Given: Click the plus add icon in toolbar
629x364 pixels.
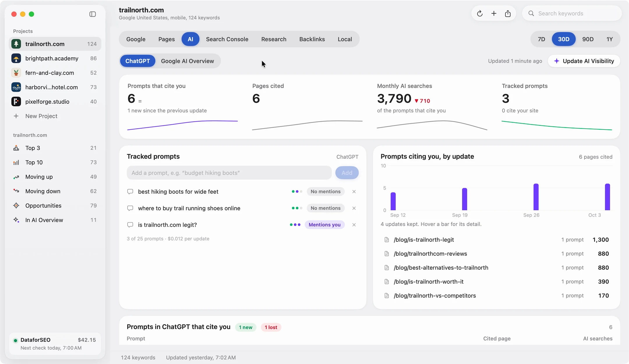Looking at the screenshot, I should pos(494,13).
